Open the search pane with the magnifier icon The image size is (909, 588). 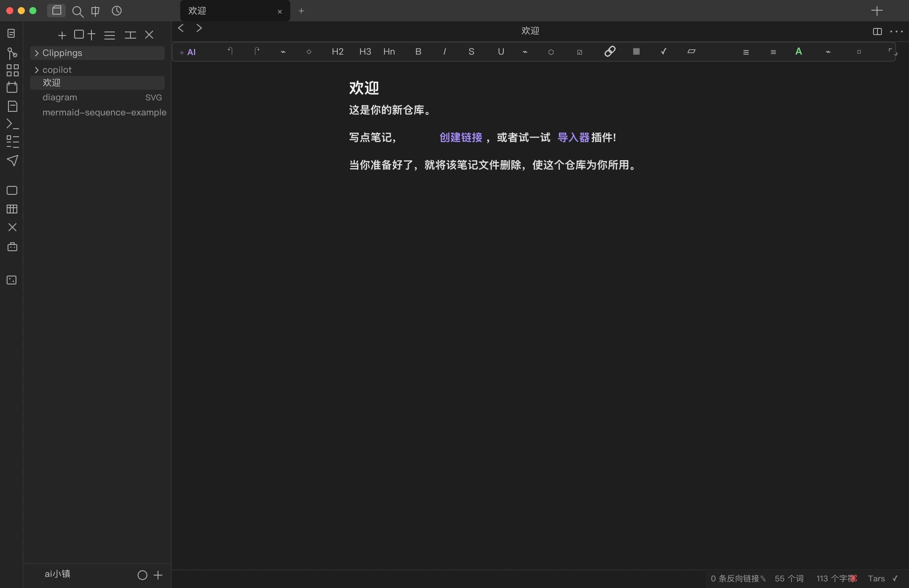[x=78, y=11]
